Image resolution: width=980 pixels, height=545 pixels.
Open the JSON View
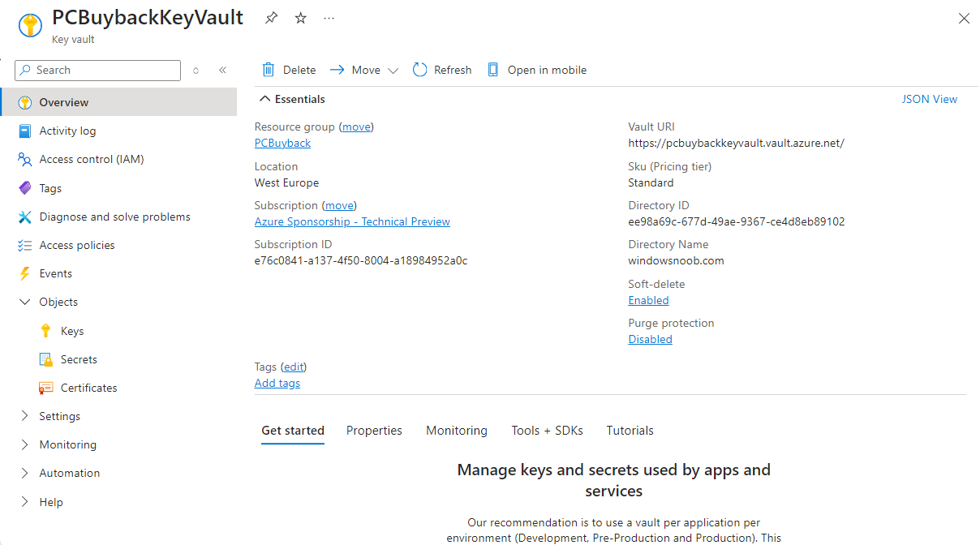pos(930,99)
